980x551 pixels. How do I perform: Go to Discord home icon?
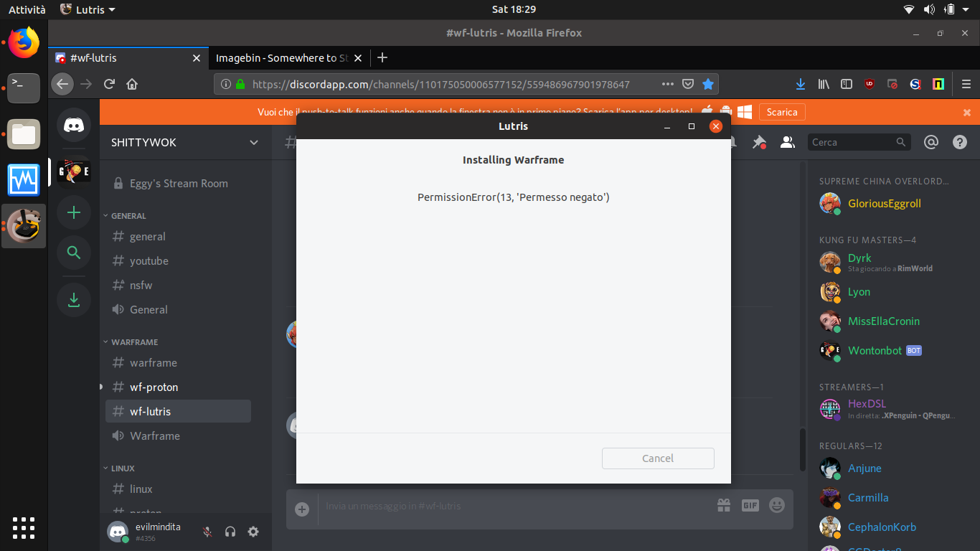pyautogui.click(x=74, y=125)
